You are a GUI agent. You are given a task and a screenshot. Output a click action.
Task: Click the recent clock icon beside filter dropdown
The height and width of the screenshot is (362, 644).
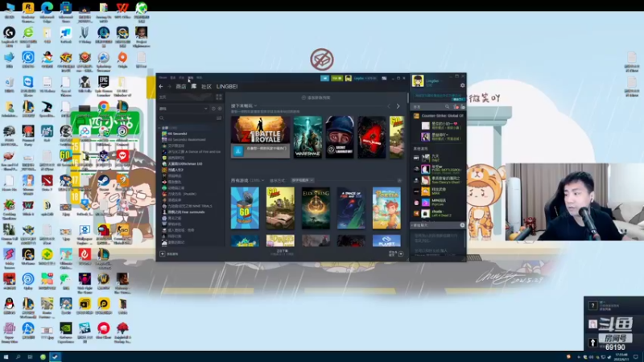pyautogui.click(x=213, y=109)
